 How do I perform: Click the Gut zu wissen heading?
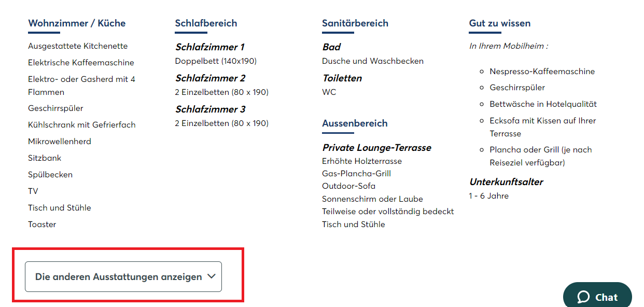[x=500, y=23]
